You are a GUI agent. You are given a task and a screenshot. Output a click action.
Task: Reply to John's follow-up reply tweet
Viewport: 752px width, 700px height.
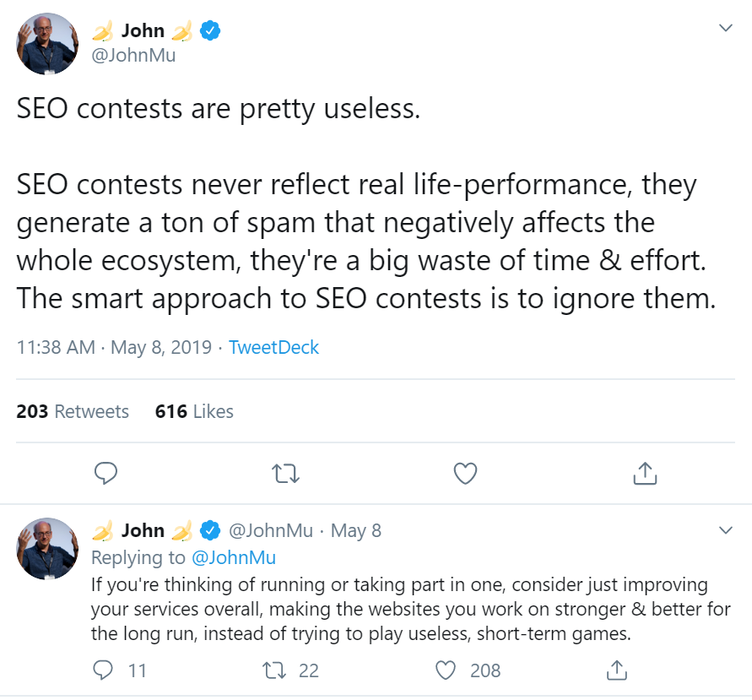[103, 670]
